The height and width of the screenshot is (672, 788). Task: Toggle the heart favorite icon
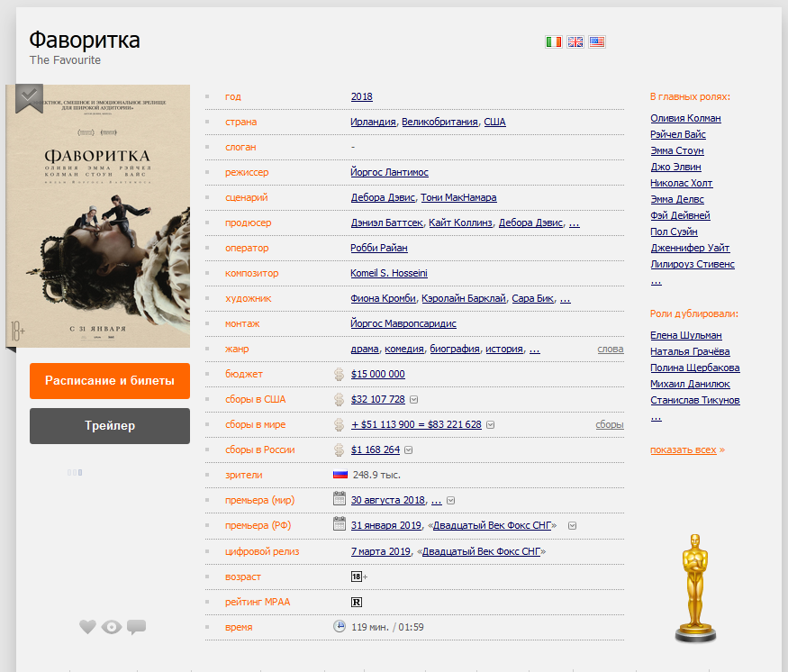(87, 627)
